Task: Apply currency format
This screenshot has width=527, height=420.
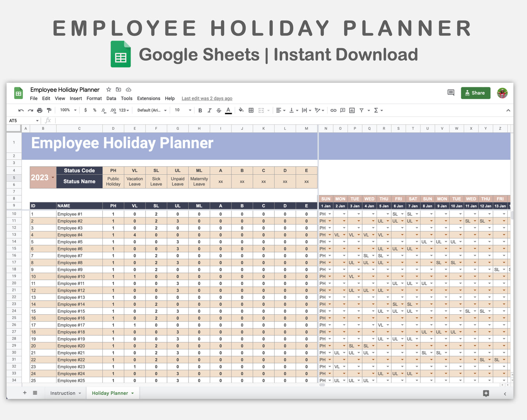Action: pos(86,110)
